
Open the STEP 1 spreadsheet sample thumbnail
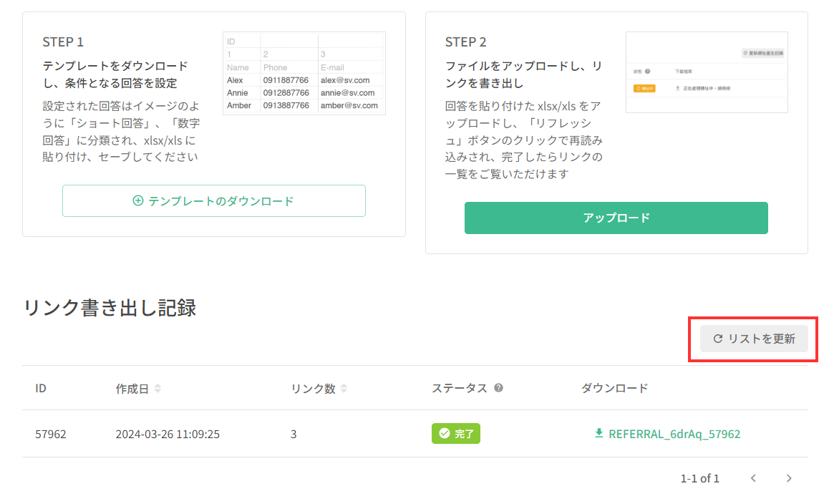click(304, 73)
